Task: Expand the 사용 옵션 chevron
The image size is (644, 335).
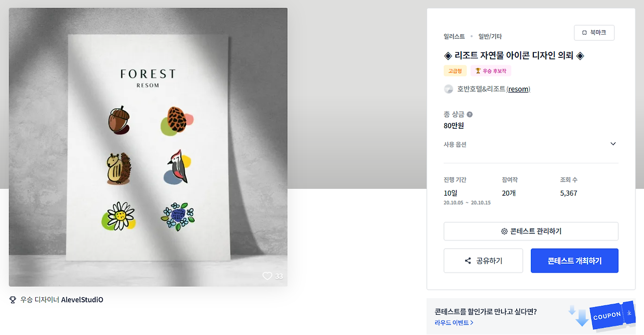Action: point(613,144)
